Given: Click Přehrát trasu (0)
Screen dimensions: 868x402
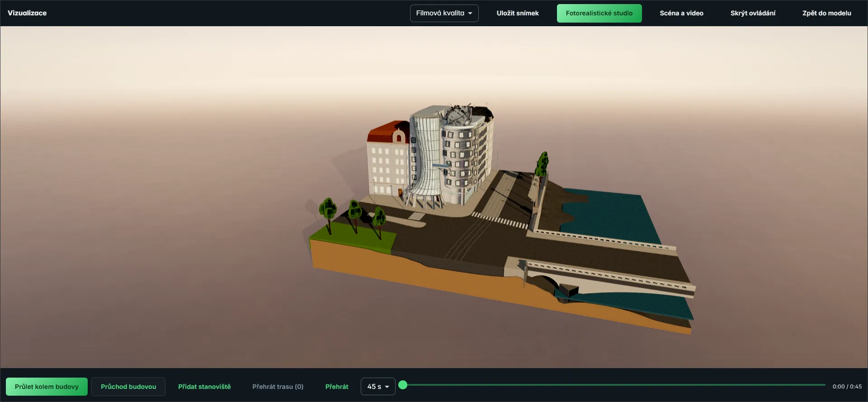Looking at the screenshot, I should pos(278,387).
